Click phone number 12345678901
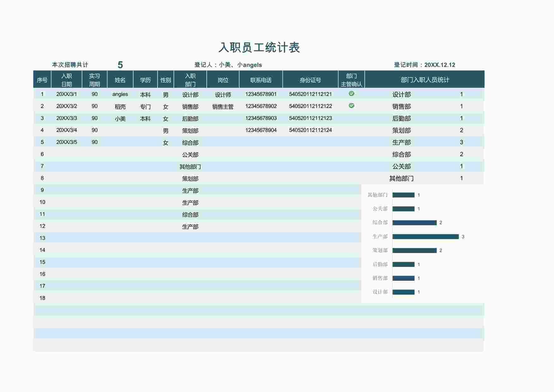This screenshot has height=392, width=554. [x=261, y=94]
